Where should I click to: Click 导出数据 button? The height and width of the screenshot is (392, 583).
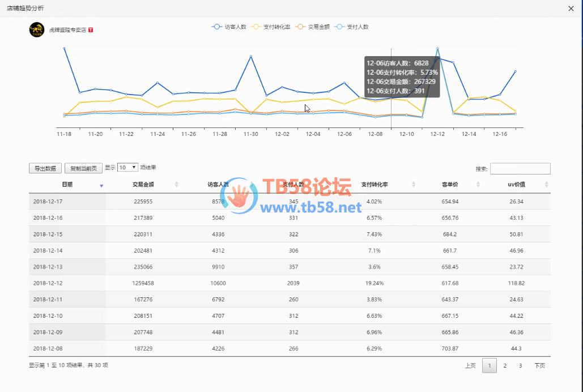(x=45, y=168)
